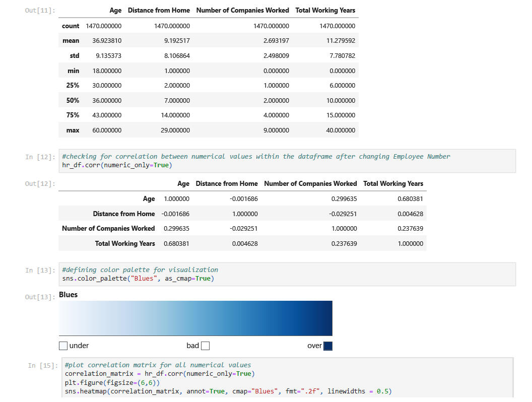This screenshot has height=402, width=532.
Task: Select the In [12] prompt label
Action: 40,157
